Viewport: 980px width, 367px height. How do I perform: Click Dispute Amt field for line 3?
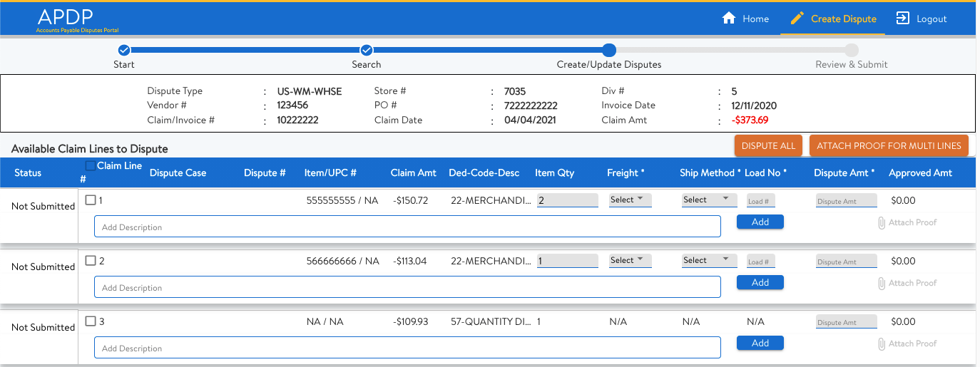[x=847, y=322]
